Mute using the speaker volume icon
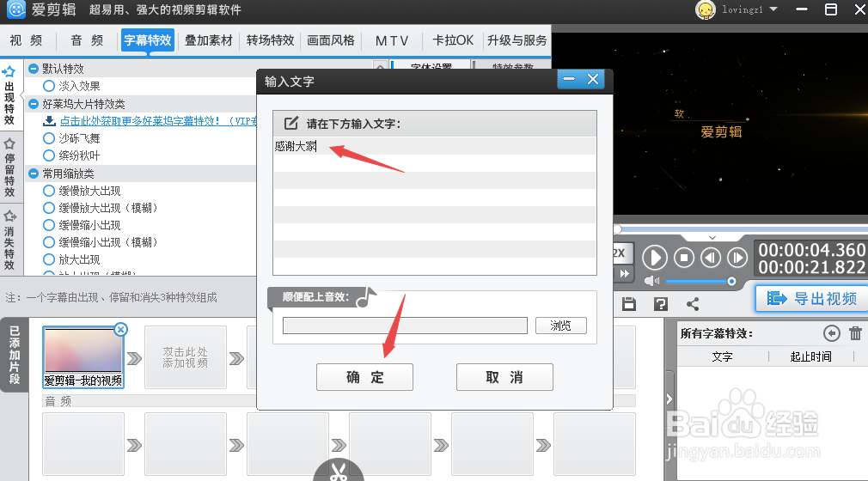The image size is (868, 481). (x=652, y=281)
